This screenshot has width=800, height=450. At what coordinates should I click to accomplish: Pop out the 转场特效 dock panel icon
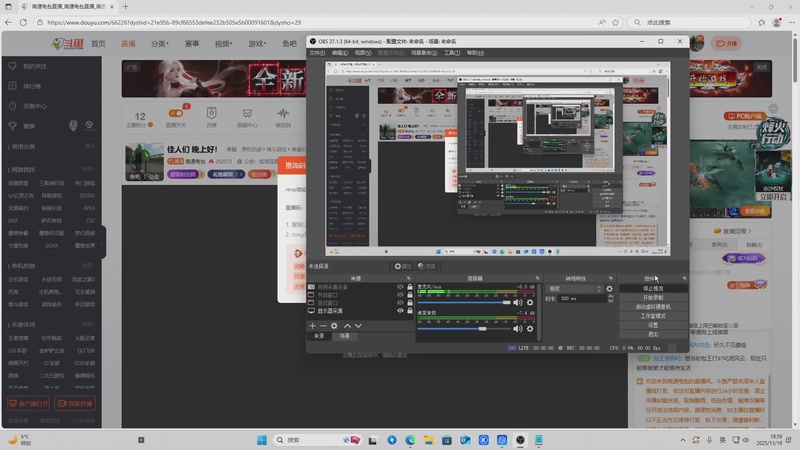click(611, 278)
